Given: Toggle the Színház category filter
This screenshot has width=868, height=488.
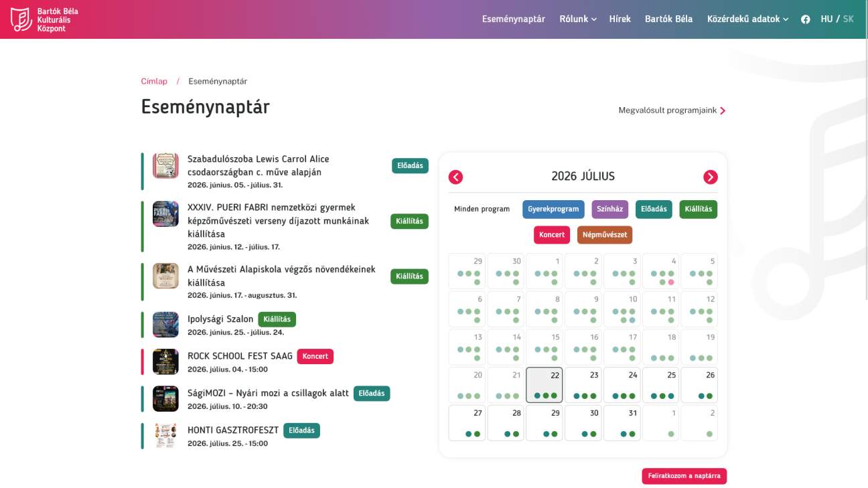Looking at the screenshot, I should 609,209.
